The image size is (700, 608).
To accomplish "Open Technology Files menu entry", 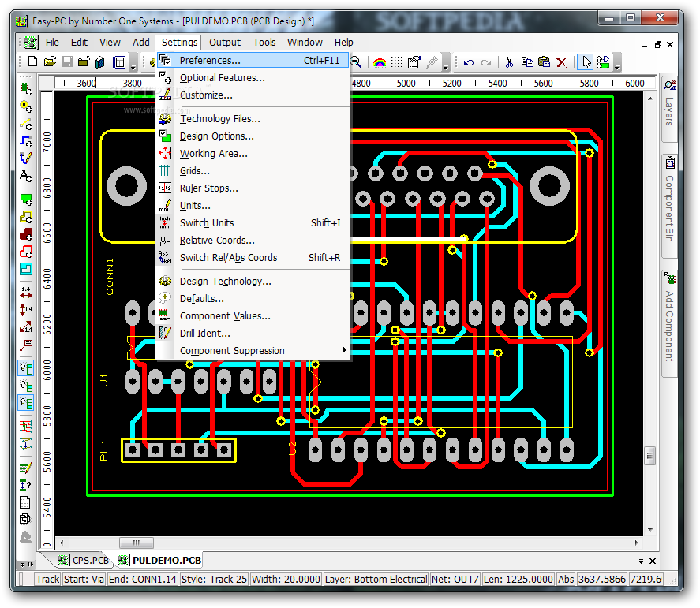I will (x=253, y=118).
